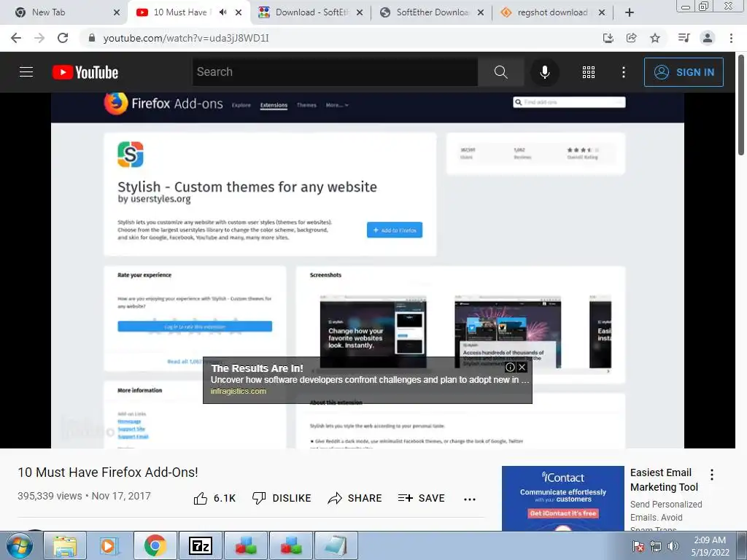Image resolution: width=747 pixels, height=560 pixels.
Task: Switch to the regshot download tab
Action: pos(553,12)
